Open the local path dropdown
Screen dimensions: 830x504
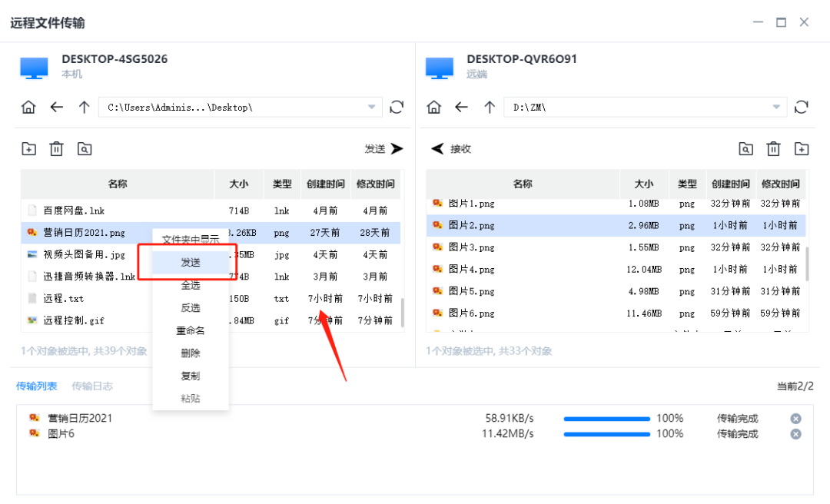point(372,107)
